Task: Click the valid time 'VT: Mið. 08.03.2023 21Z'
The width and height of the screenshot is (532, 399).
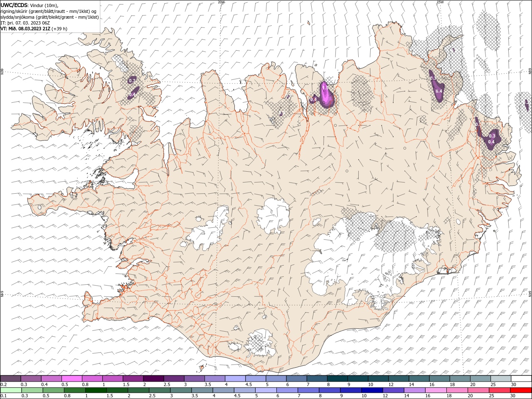Action: 25,29
